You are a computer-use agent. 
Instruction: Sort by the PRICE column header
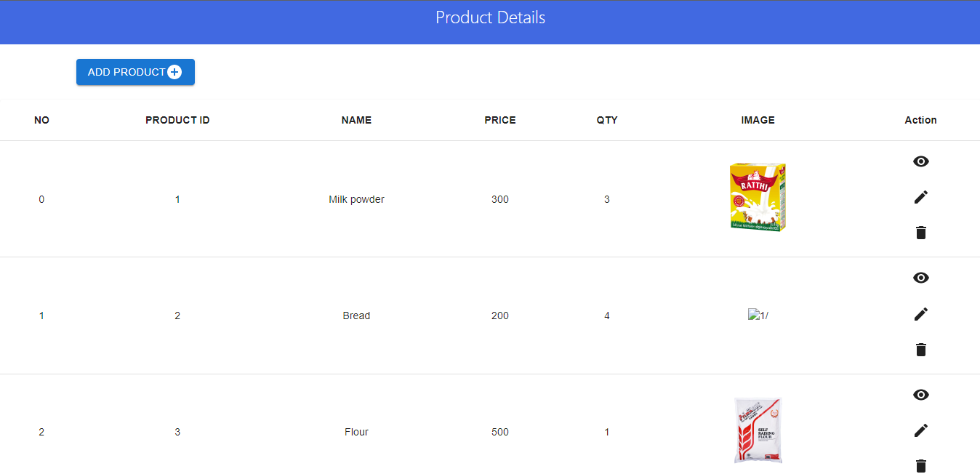(x=500, y=120)
